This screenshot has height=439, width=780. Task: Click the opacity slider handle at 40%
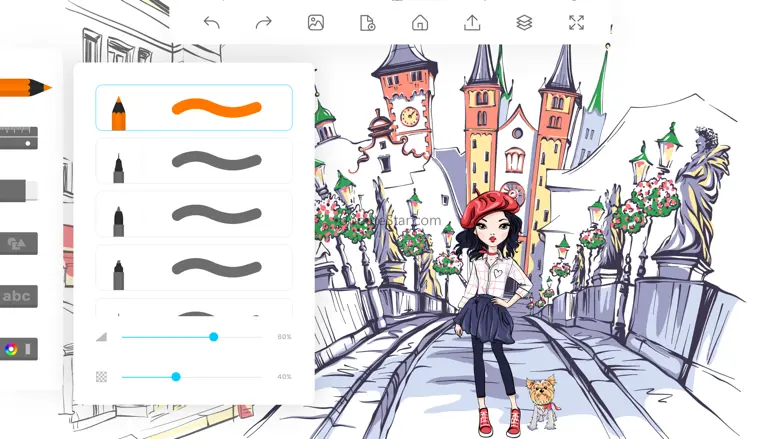point(176,377)
